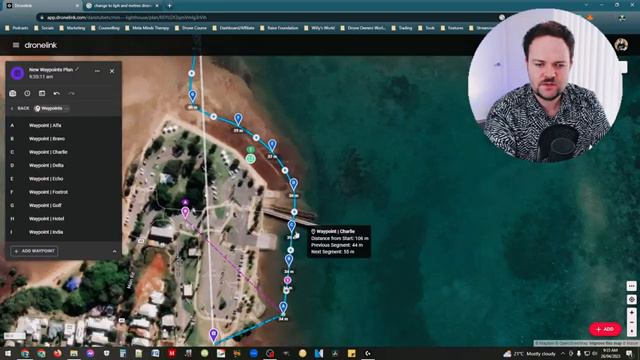
Task: Open the Meta Minds Therapy bookmark folder
Action: [x=147, y=28]
